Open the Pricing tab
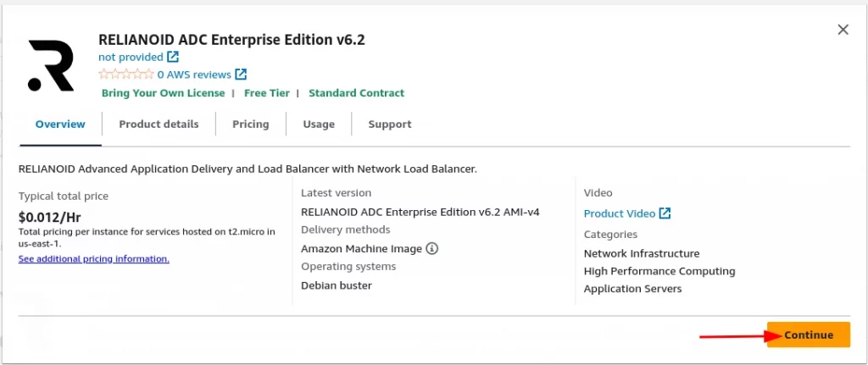 (x=251, y=124)
